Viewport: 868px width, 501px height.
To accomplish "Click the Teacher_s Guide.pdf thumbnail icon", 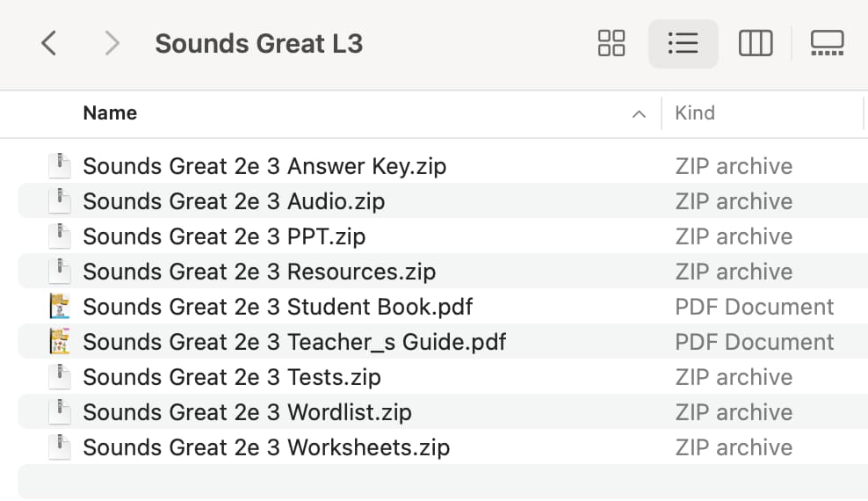I will coord(60,342).
